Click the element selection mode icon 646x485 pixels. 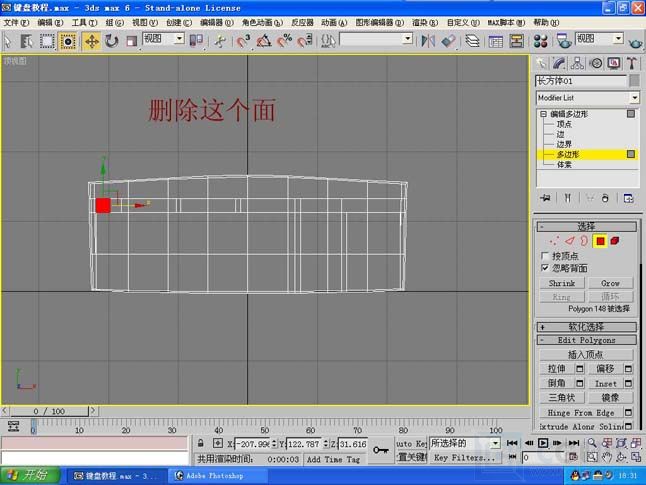615,241
